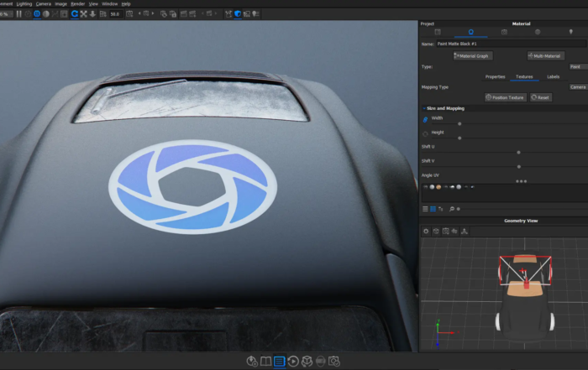The height and width of the screenshot is (370, 588).
Task: Click the material search magnifier icon
Action: click(x=452, y=210)
